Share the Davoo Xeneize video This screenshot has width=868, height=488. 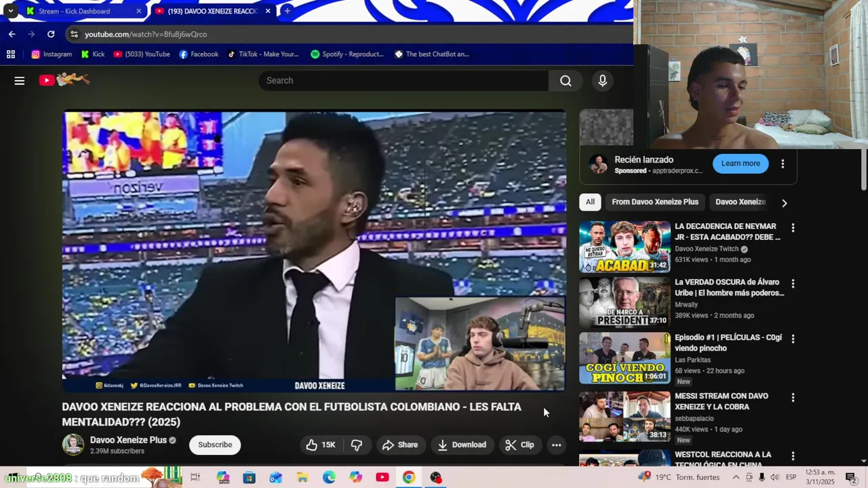pos(399,445)
